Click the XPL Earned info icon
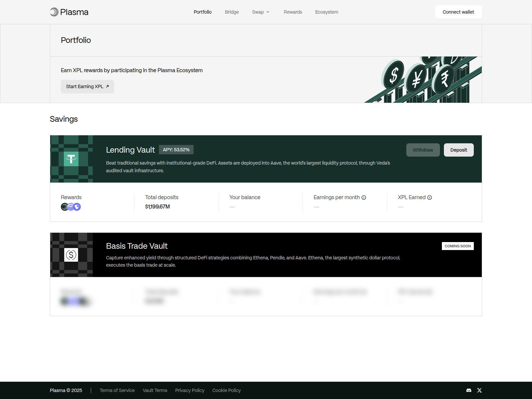 [430, 198]
